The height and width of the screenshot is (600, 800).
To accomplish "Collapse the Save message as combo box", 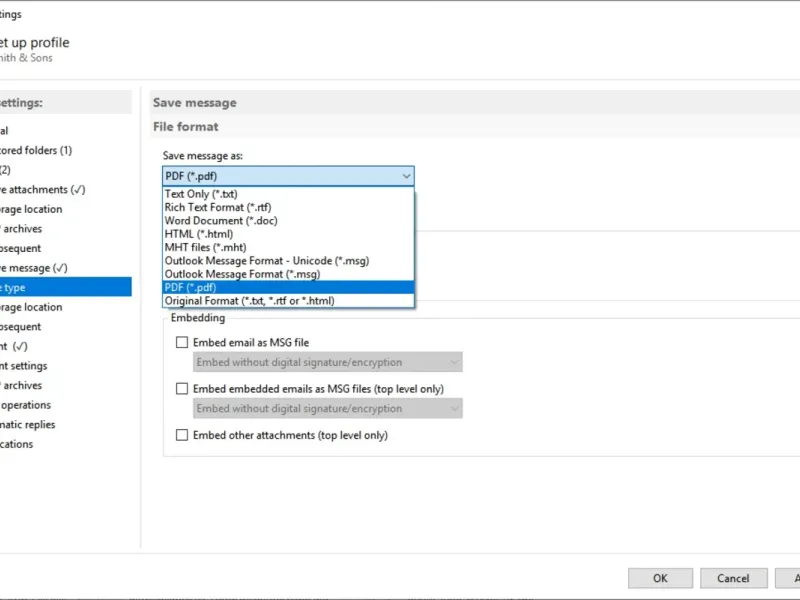I will tap(406, 176).
